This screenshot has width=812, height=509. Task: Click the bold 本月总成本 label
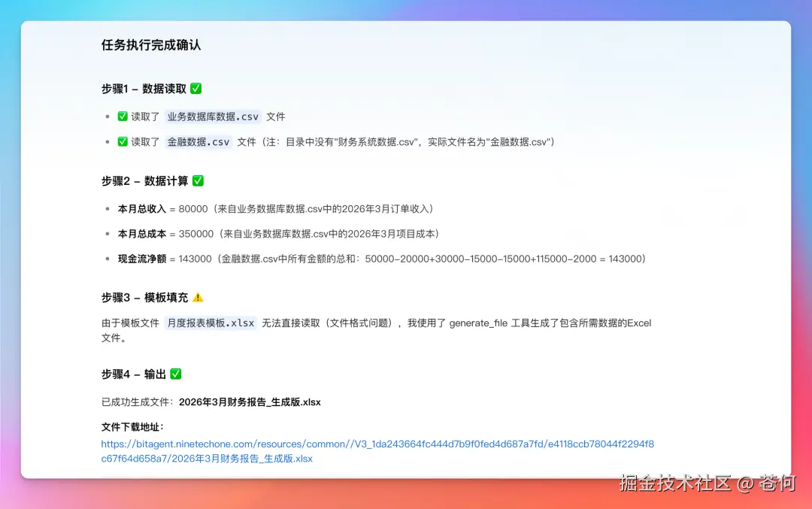tap(142, 233)
